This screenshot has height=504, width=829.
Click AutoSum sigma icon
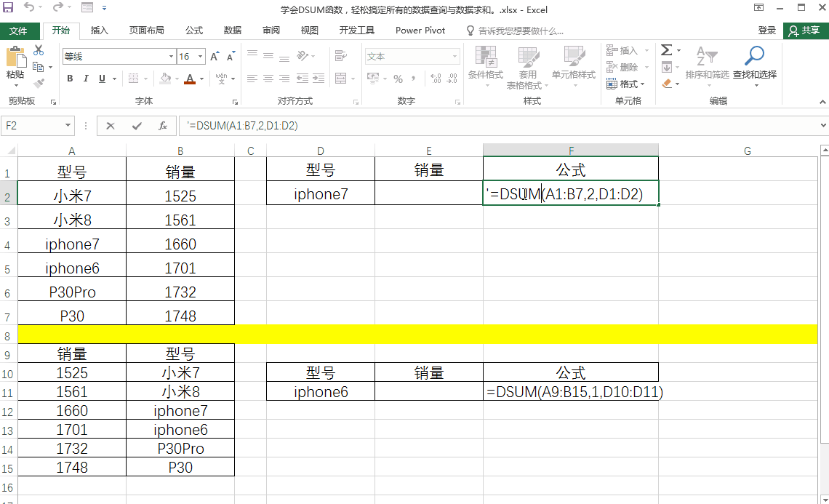click(x=667, y=50)
